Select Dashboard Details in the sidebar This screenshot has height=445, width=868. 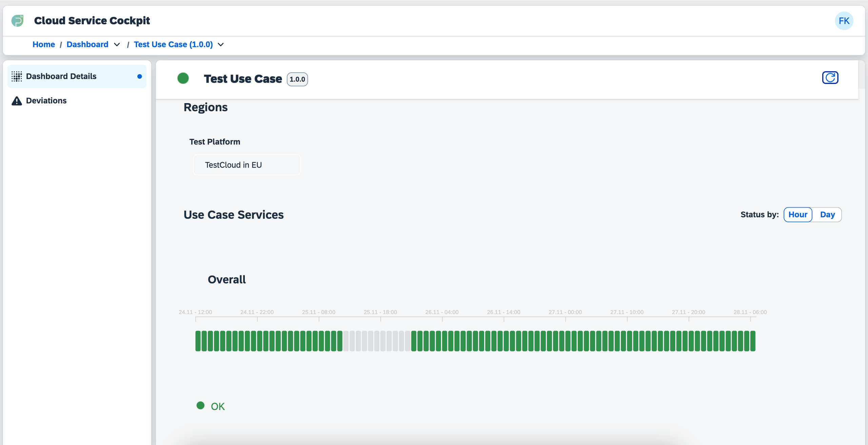pos(61,76)
